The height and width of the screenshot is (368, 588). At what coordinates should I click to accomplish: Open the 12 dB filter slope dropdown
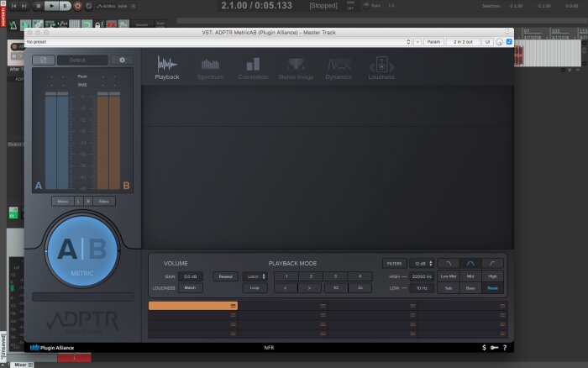420,263
